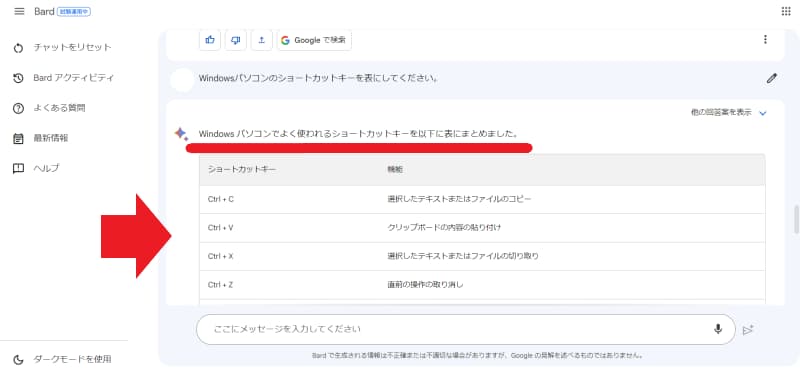This screenshot has width=800, height=375.
Task: Click the activity history clock icon
Action: click(x=18, y=78)
